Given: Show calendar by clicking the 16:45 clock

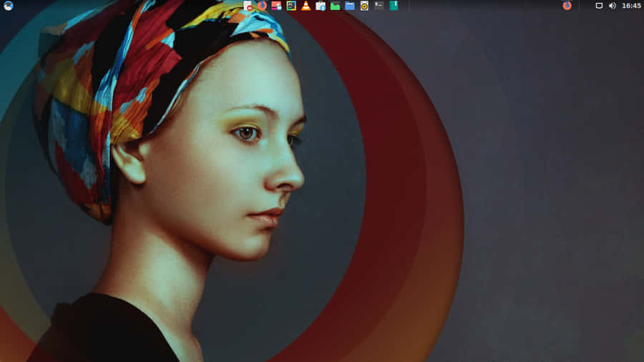Looking at the screenshot, I should pos(631,6).
